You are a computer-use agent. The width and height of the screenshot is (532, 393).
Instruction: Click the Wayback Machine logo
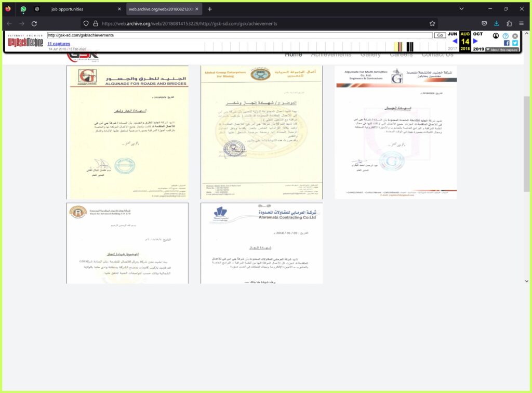tap(25, 41)
